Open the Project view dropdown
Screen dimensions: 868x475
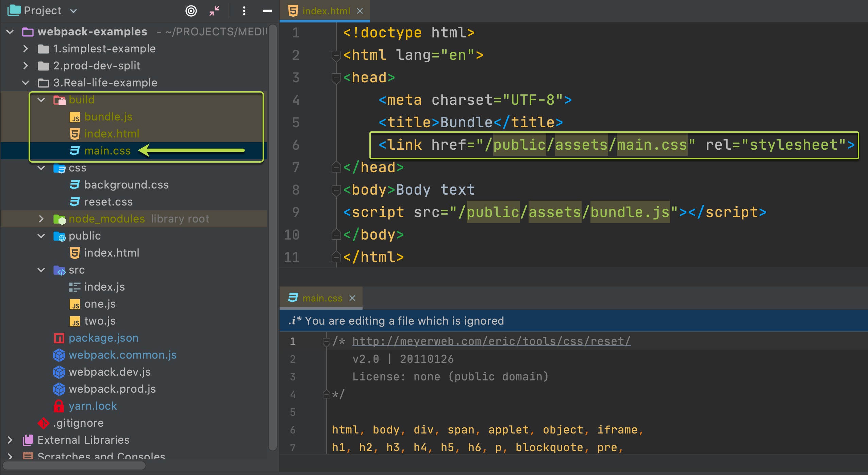(73, 11)
